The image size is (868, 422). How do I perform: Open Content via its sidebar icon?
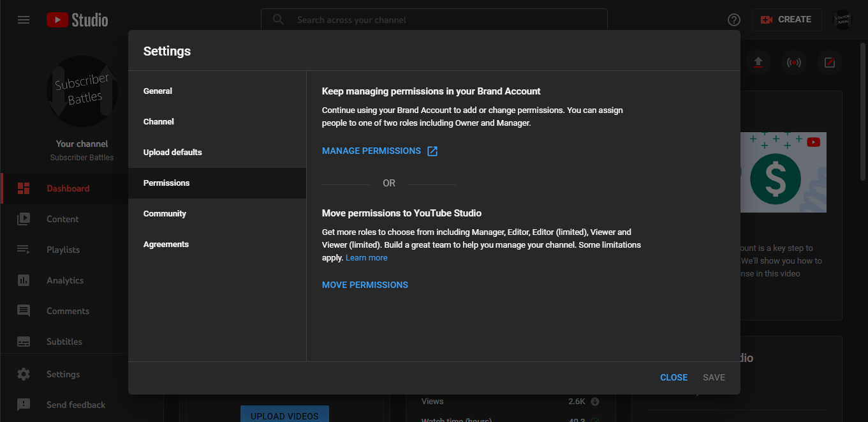click(24, 219)
